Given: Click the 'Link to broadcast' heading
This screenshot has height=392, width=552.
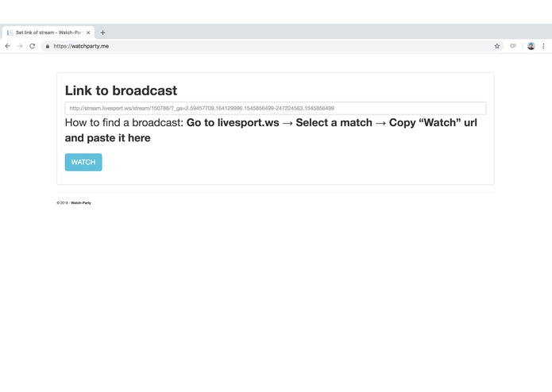Looking at the screenshot, I should click(x=121, y=90).
